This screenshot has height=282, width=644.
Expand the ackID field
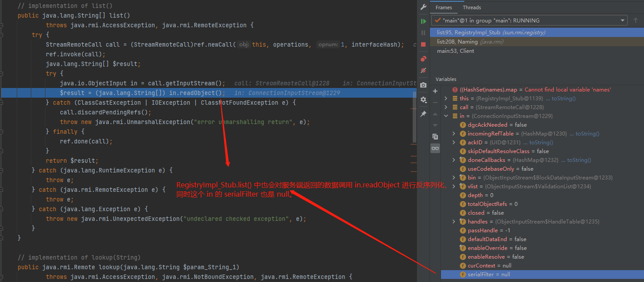click(x=454, y=143)
